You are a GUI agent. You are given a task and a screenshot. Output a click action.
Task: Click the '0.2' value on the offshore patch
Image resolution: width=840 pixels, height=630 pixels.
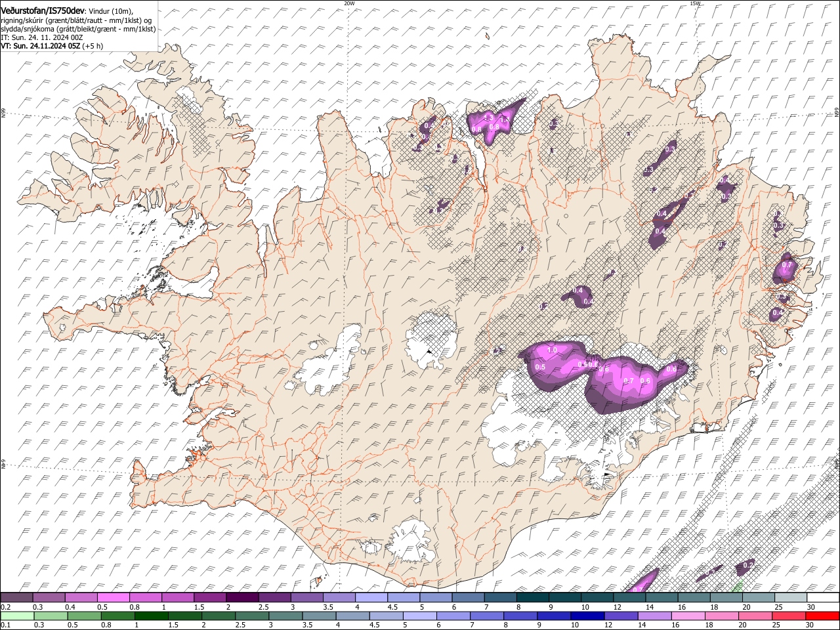click(747, 565)
